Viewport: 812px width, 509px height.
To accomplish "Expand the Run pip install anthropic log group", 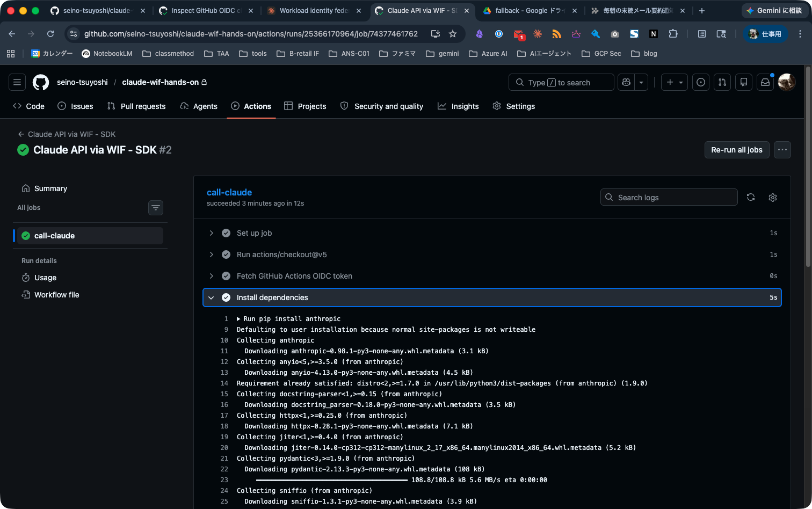I will click(x=288, y=319).
